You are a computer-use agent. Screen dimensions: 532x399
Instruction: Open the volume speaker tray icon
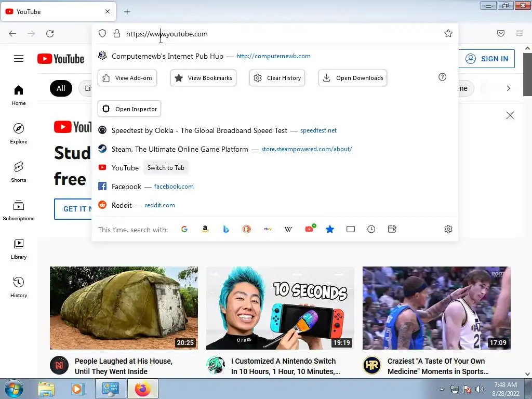pos(480,389)
